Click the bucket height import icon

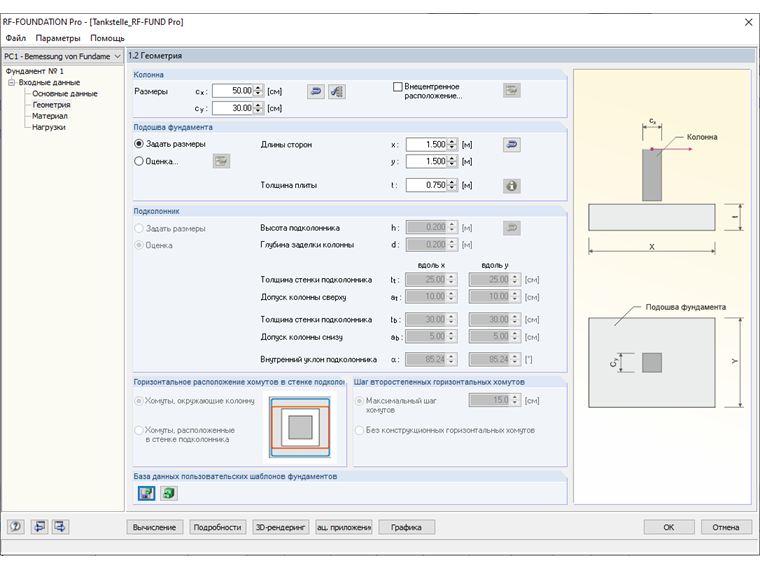[511, 228]
